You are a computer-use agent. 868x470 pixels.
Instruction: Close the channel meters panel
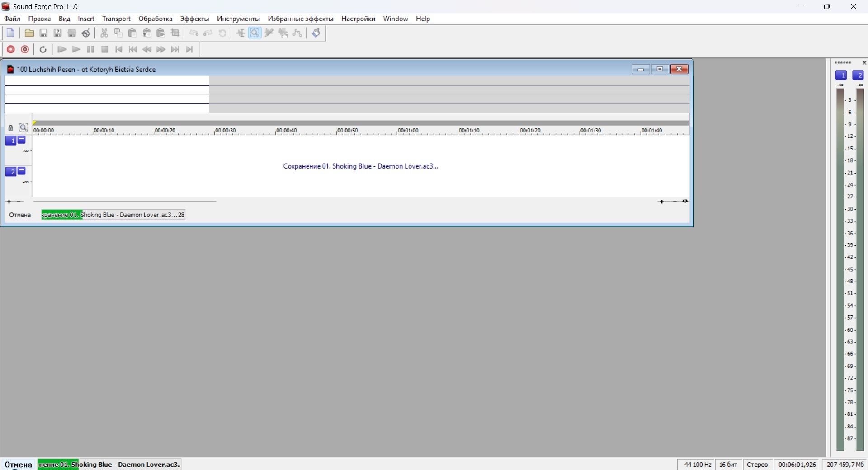[x=864, y=63]
